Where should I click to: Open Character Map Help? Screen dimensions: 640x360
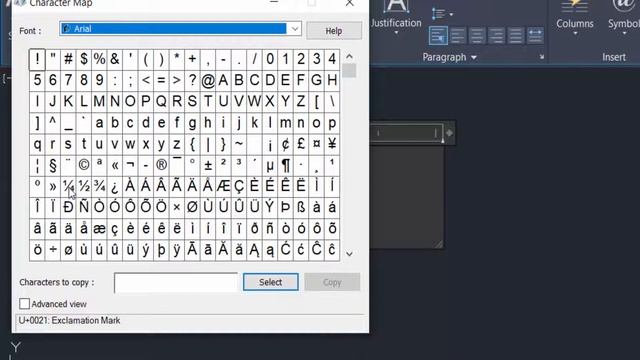(x=334, y=31)
